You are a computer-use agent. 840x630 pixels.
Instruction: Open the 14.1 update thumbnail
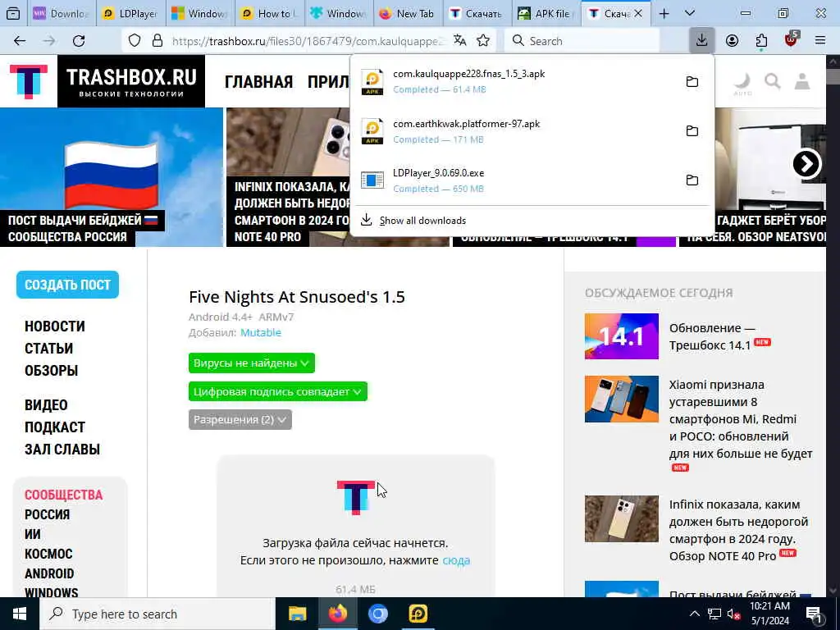point(622,336)
